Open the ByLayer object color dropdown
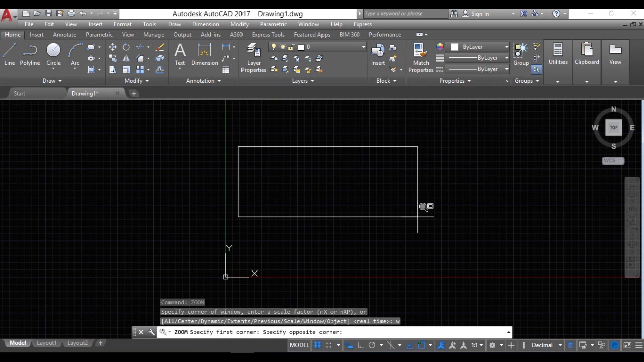 [479, 47]
